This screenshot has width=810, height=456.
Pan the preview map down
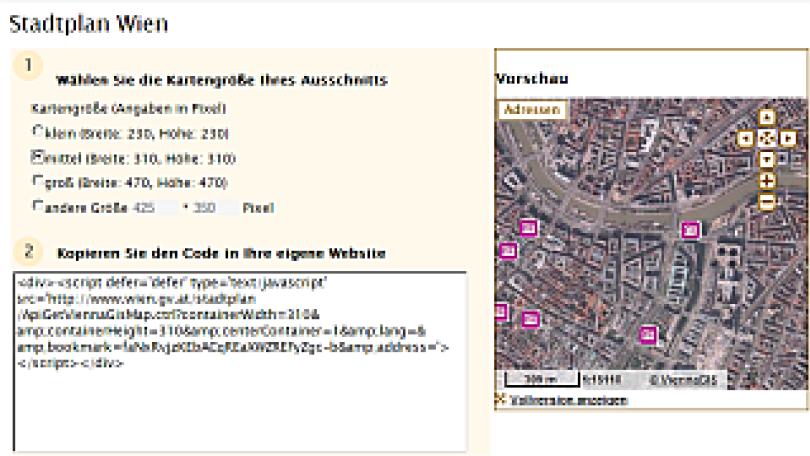(x=767, y=159)
